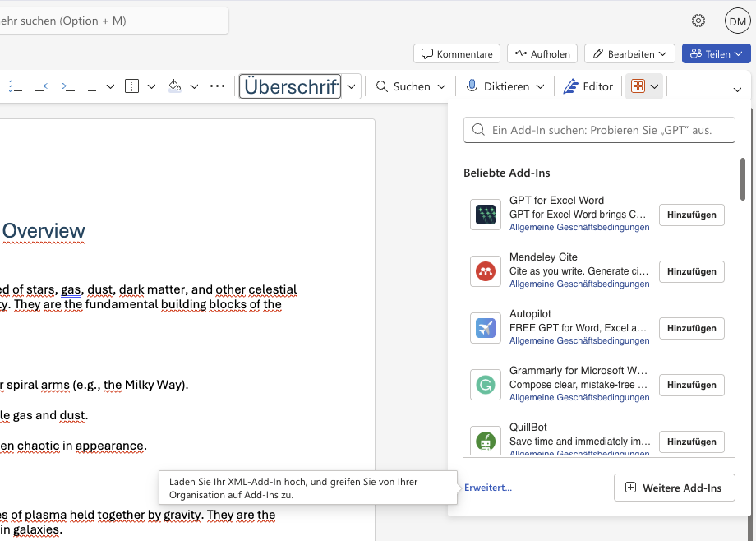Click the add-in search field

click(x=600, y=130)
